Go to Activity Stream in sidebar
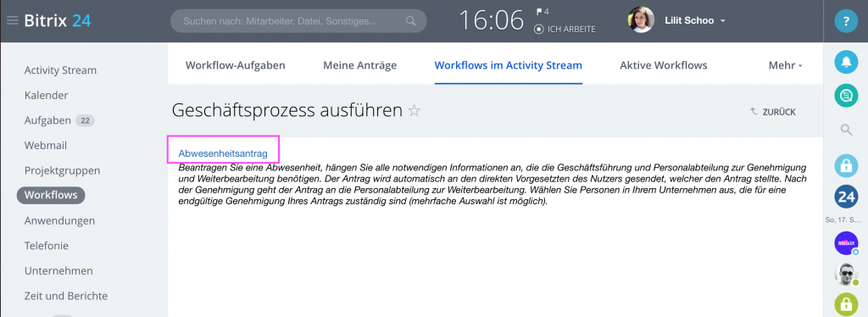Screen dimensions: 868x317 tap(60, 70)
